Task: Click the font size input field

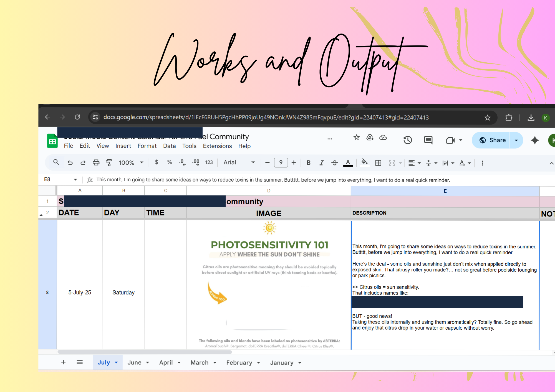Action: 281,162
